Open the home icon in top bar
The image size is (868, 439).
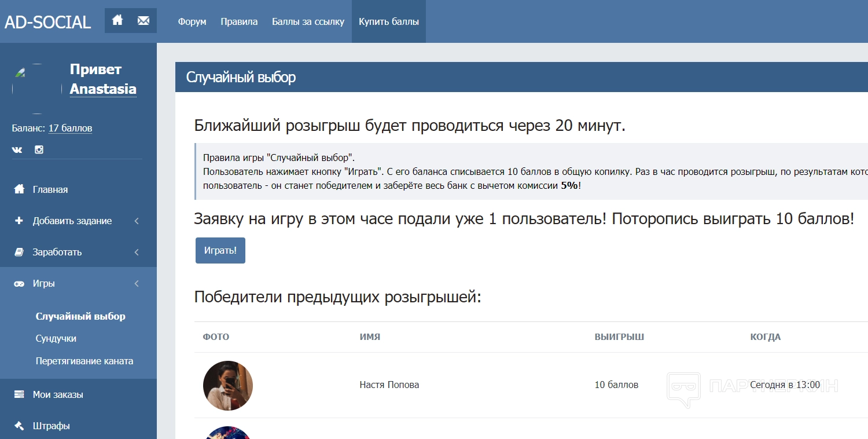[x=117, y=21]
